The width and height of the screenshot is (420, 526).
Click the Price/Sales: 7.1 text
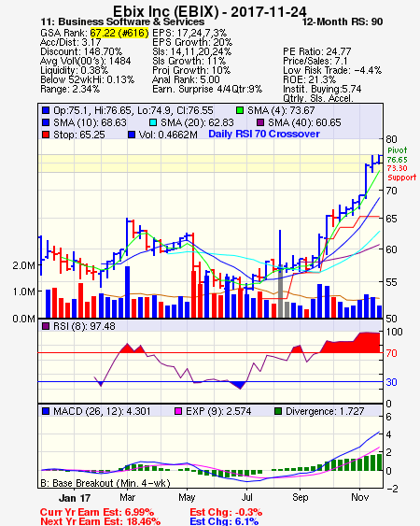coord(315,61)
